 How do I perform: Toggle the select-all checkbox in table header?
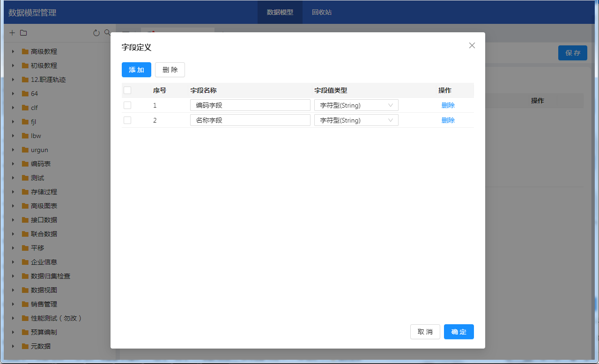coord(127,90)
